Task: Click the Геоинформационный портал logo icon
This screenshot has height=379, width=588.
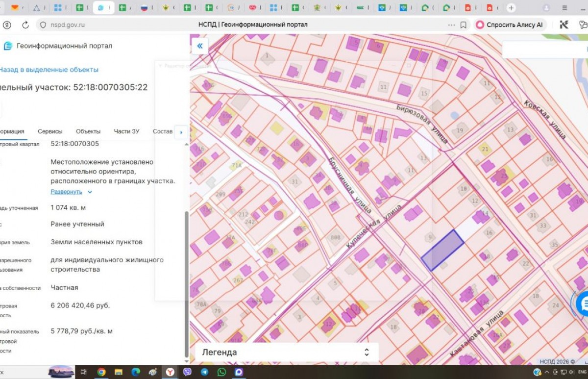Action: (8, 46)
